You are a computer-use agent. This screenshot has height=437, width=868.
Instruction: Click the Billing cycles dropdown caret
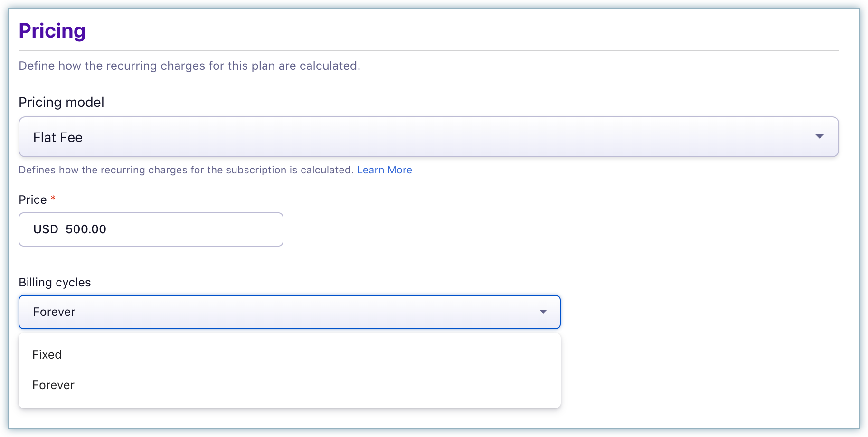pyautogui.click(x=543, y=312)
